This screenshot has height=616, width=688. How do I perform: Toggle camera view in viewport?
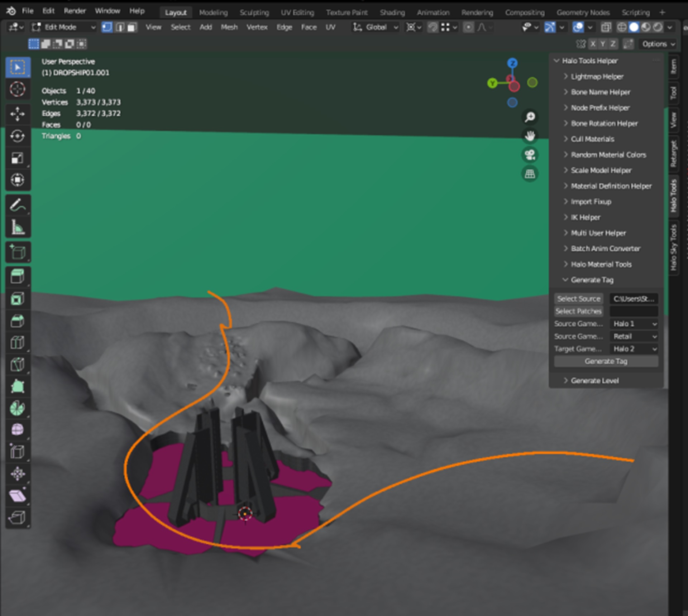click(530, 155)
